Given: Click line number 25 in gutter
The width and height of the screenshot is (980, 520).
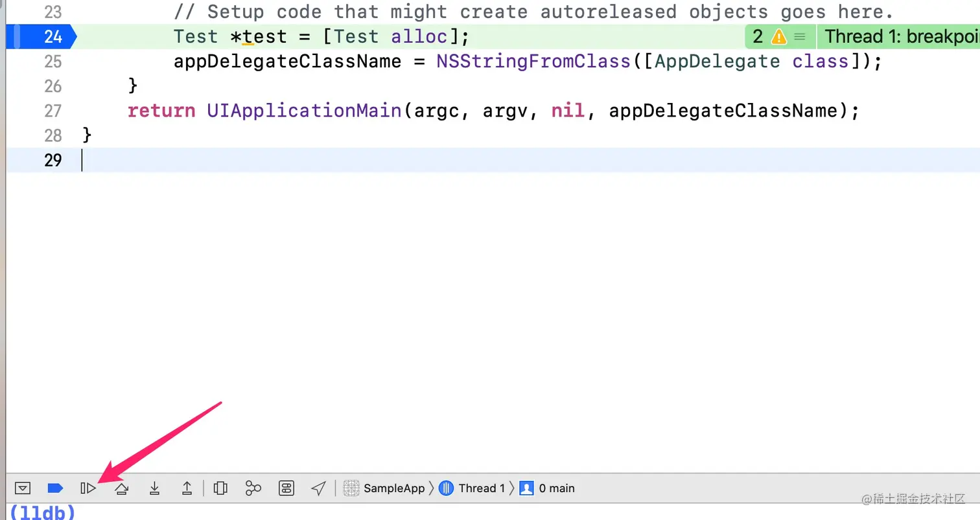Looking at the screenshot, I should pyautogui.click(x=52, y=62).
